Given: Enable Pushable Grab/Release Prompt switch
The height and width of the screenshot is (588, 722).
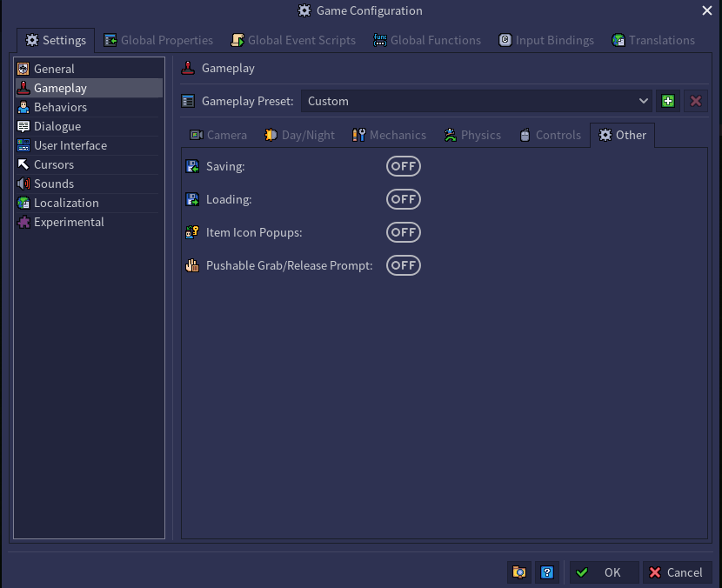Looking at the screenshot, I should pyautogui.click(x=404, y=265).
